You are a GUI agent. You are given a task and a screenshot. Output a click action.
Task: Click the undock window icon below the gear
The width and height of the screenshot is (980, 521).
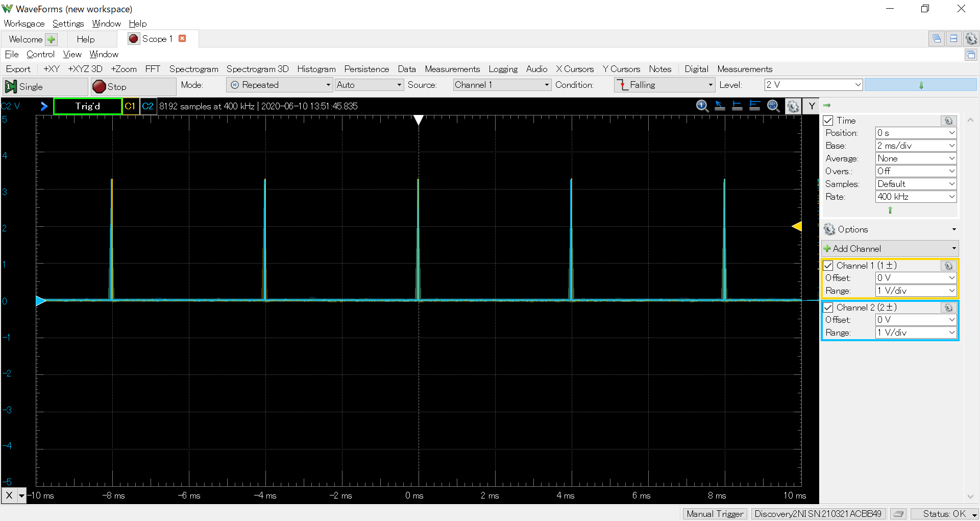(x=971, y=54)
